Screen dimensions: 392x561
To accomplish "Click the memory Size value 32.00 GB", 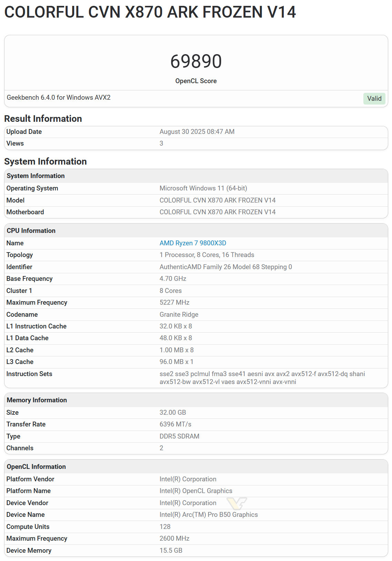I will 173,413.
